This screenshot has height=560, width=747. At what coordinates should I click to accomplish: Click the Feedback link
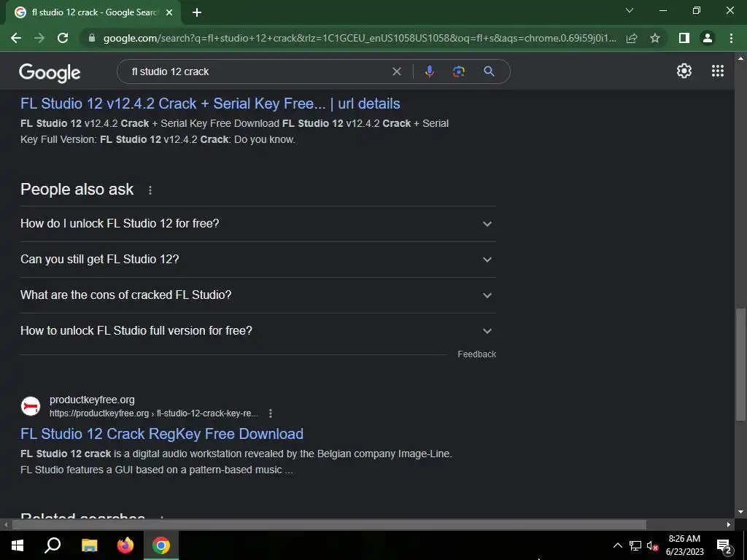tap(476, 354)
